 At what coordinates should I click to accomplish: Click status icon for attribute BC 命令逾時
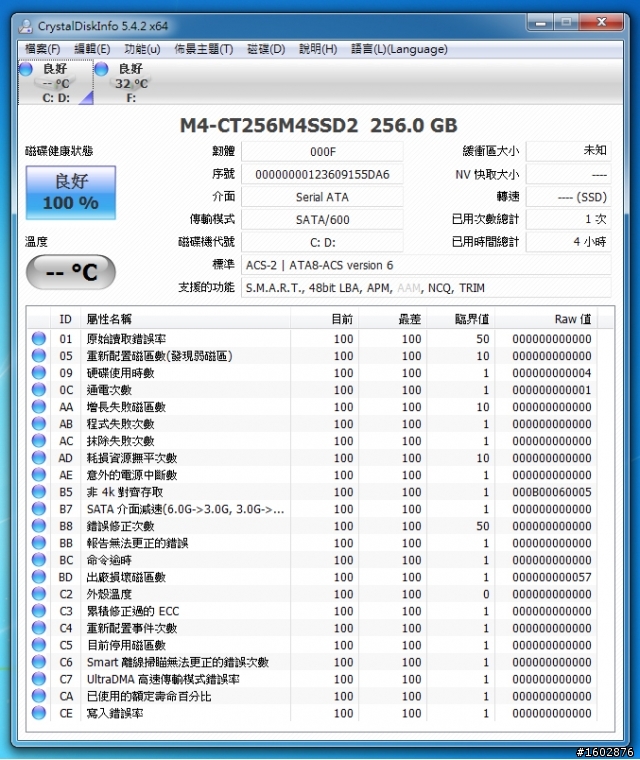(x=39, y=559)
